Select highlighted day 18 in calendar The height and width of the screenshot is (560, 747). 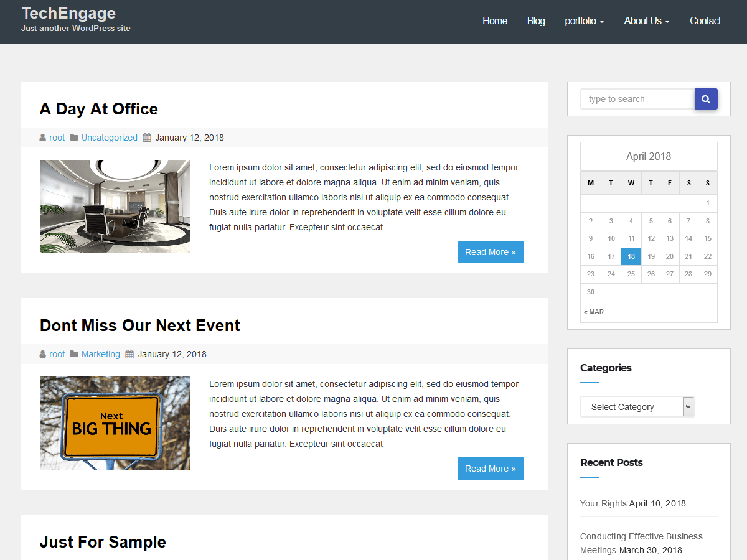pyautogui.click(x=631, y=256)
